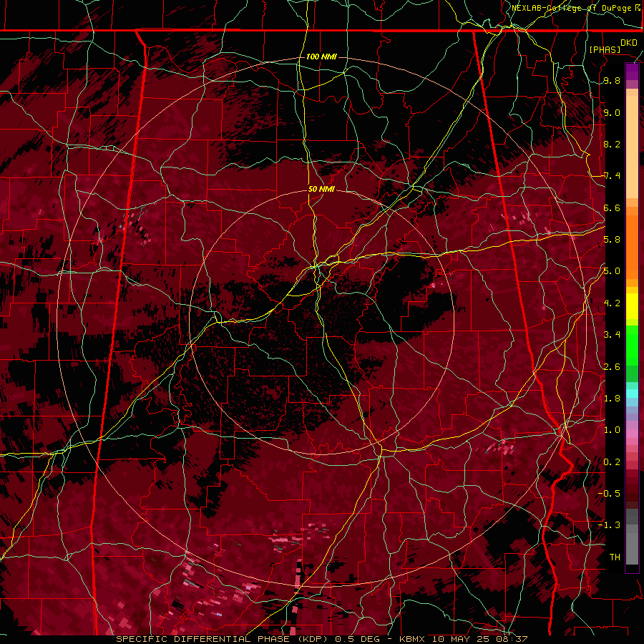Click the 9.0 scale value
This screenshot has width=644, height=644.
[x=612, y=113]
